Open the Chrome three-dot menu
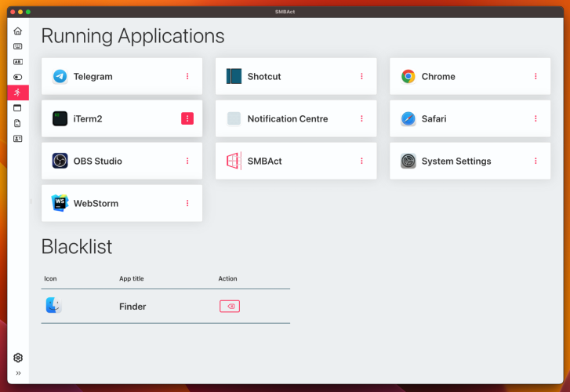This screenshot has width=570, height=392. point(536,76)
